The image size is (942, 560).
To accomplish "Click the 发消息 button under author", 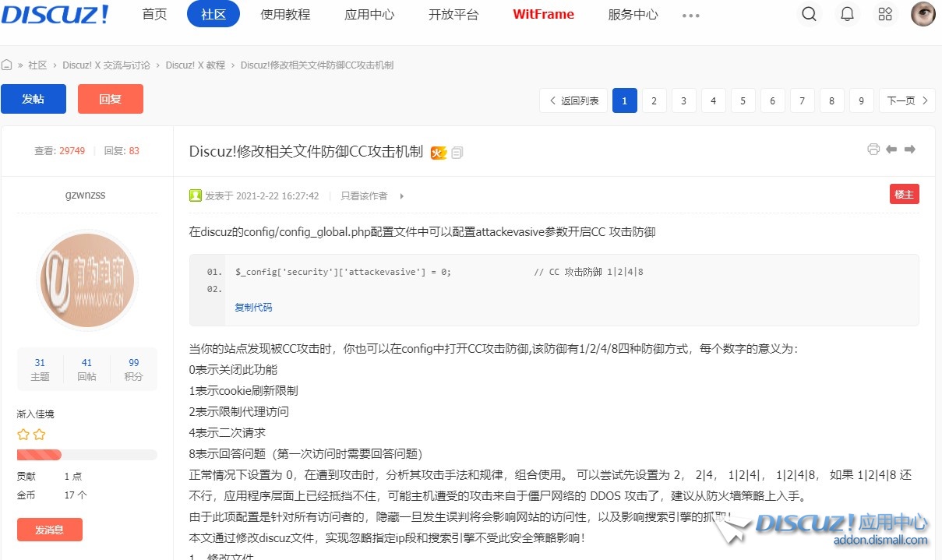I will 49,530.
